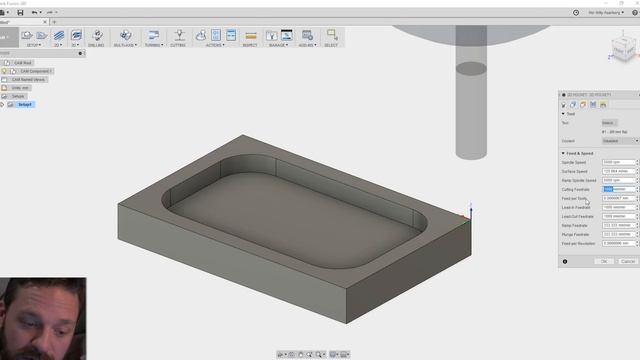Add a new document tab with plus
Screen dimensions: 640x360
[x=54, y=22]
